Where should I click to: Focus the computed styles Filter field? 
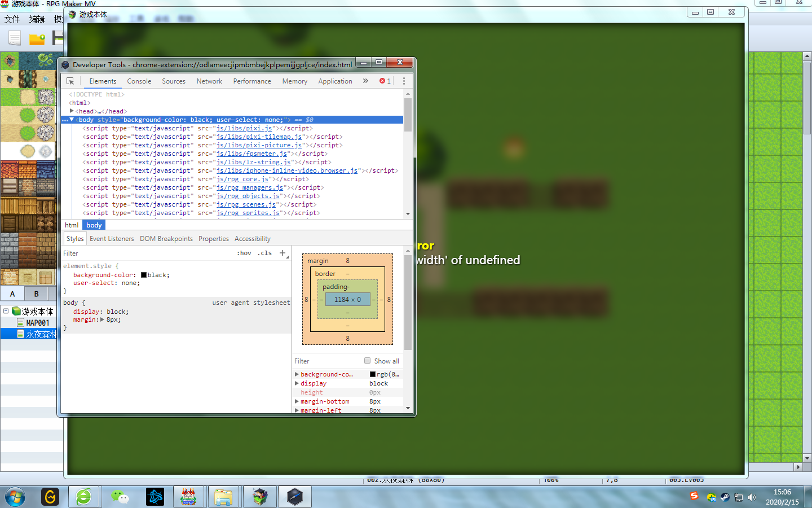click(x=326, y=361)
